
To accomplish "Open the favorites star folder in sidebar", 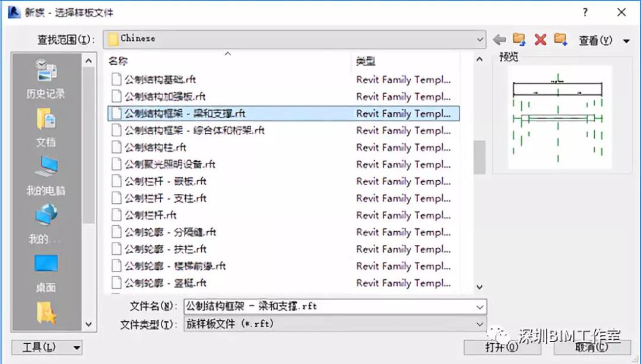I will pos(46,313).
